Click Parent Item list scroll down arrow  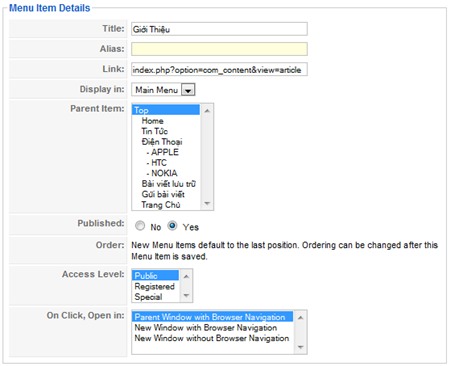[207, 203]
